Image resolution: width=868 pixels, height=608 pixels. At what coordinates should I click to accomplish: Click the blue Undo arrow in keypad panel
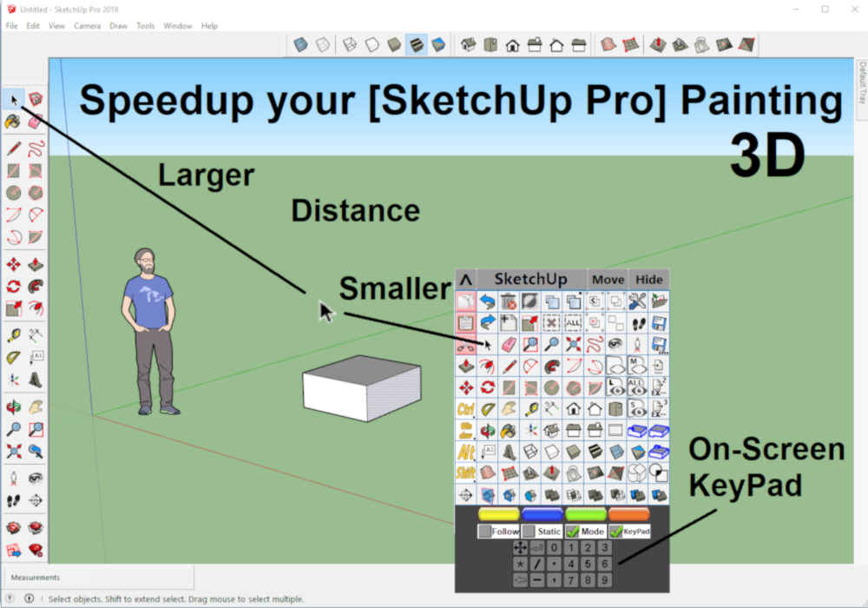click(487, 301)
